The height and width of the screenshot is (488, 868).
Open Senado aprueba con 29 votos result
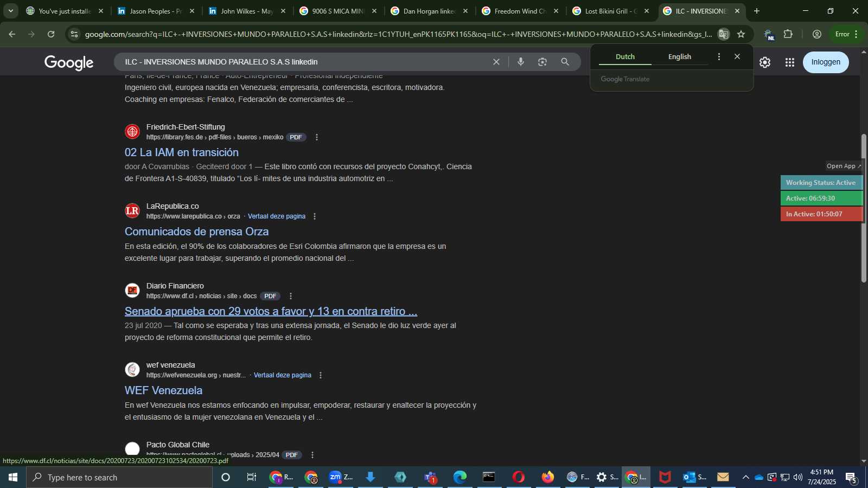tap(271, 311)
